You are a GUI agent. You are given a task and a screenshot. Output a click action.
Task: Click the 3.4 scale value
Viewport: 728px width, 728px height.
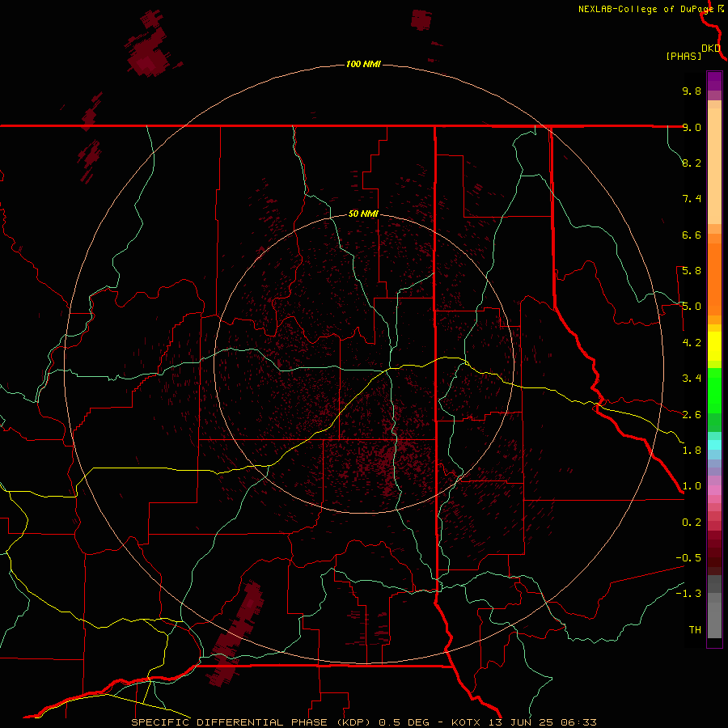tap(692, 379)
